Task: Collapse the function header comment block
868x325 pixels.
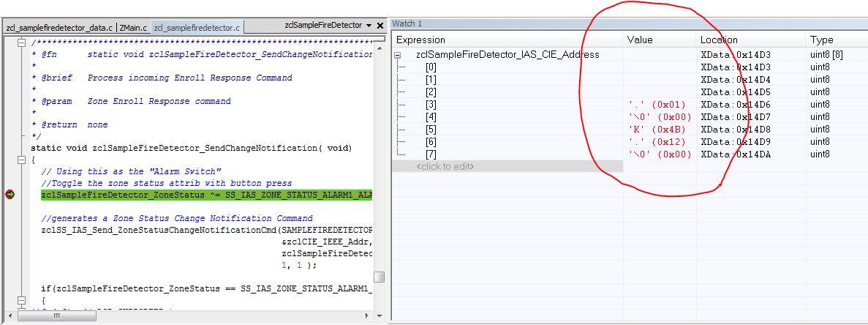Action: point(22,43)
